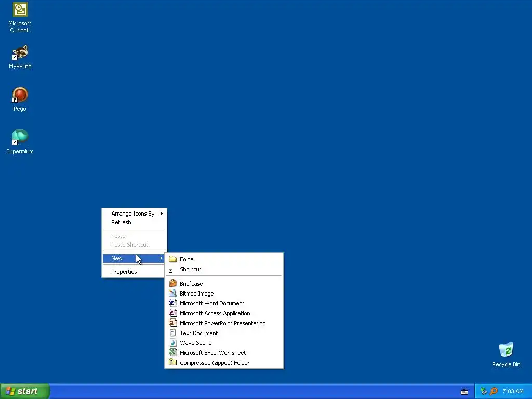Click the Text Document notepad icon
The image size is (532, 399).
pyautogui.click(x=172, y=332)
